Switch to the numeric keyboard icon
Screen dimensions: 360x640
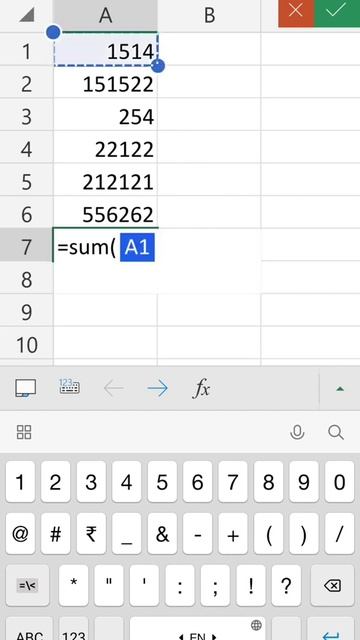[x=69, y=386]
